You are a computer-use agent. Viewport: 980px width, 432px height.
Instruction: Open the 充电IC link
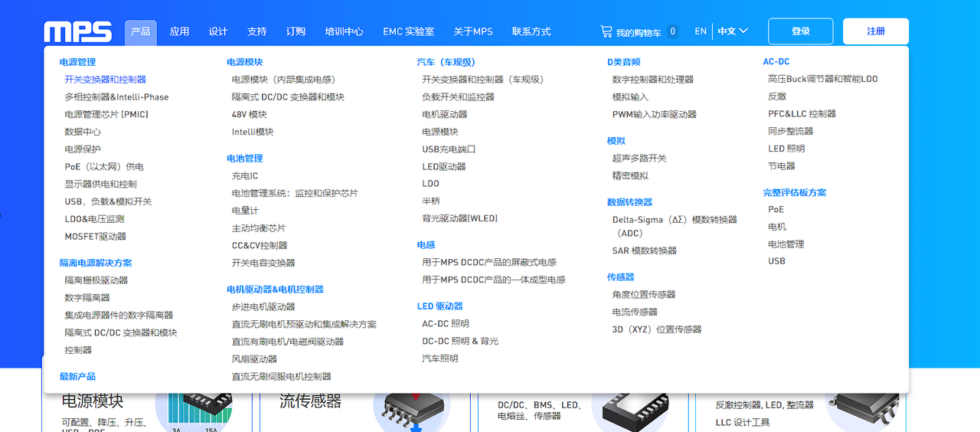[245, 176]
